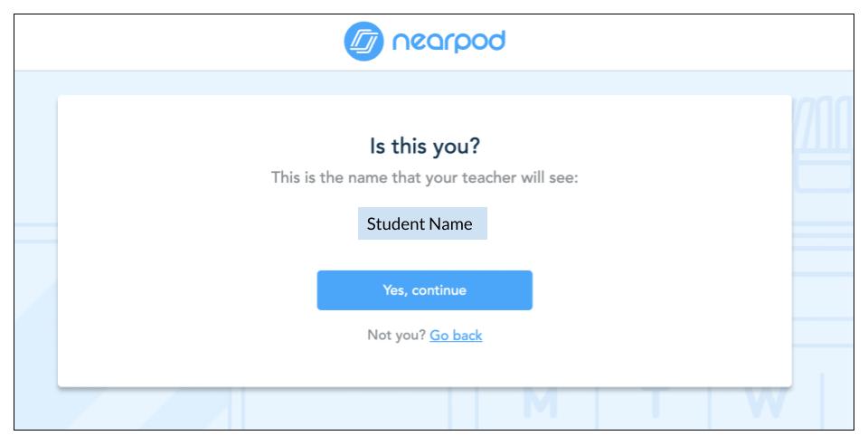This screenshot has width=868, height=445.
Task: Click the stylized page shape inside the logo
Action: [x=363, y=42]
